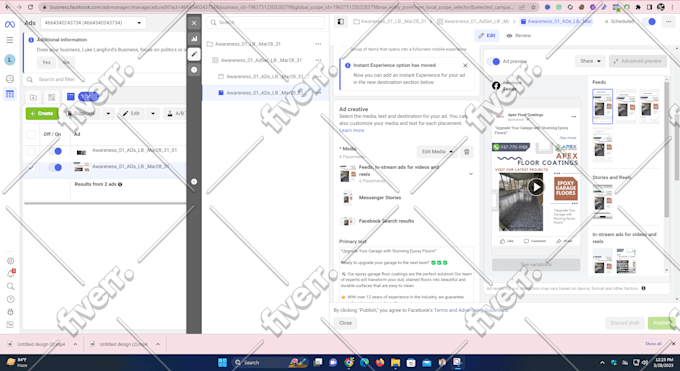Answer Yes to Additional information prompt

46,62
